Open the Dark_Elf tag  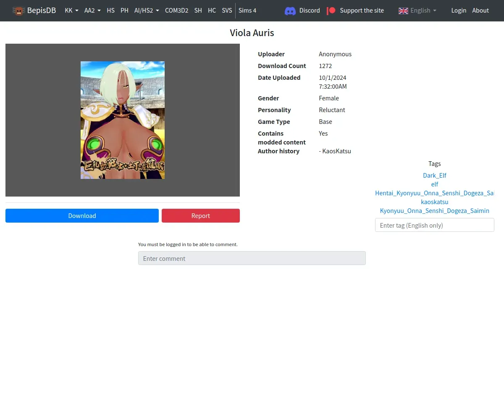coord(435,176)
